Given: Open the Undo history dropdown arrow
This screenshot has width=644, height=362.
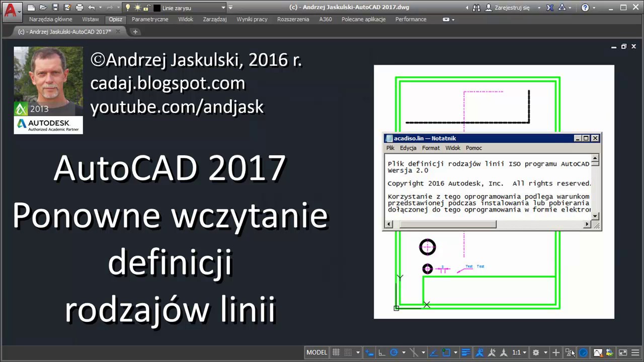Looking at the screenshot, I should coord(100,8).
